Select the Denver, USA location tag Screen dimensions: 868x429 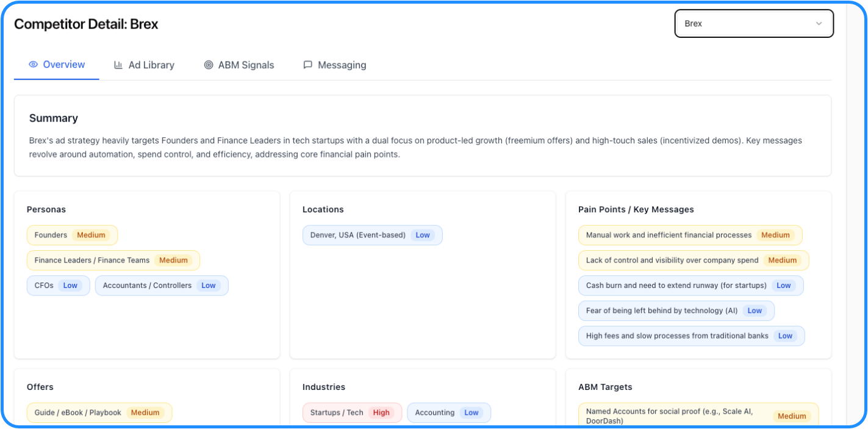(x=372, y=235)
